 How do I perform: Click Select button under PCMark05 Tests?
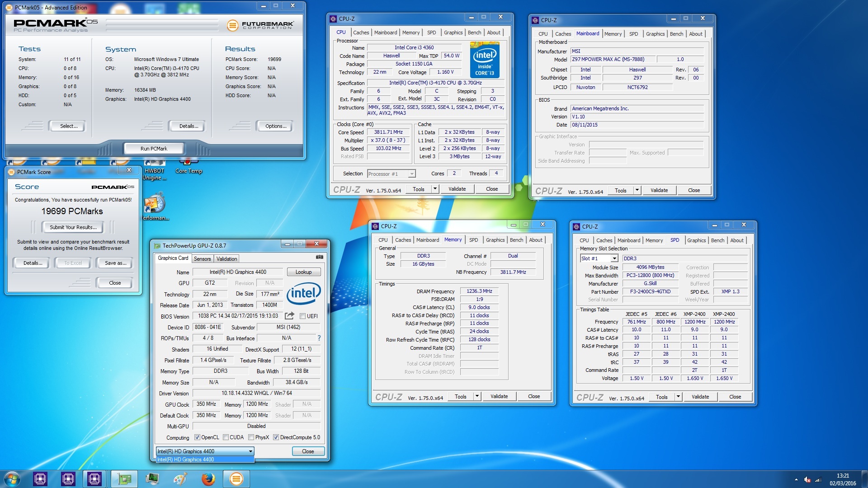[69, 126]
